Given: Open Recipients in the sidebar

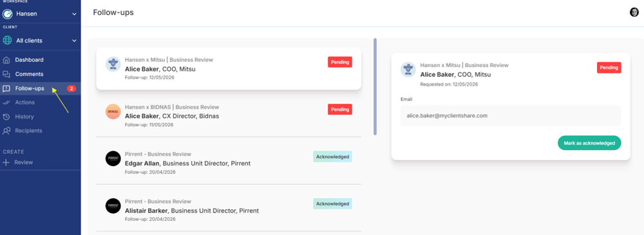Looking at the screenshot, I should tap(29, 131).
